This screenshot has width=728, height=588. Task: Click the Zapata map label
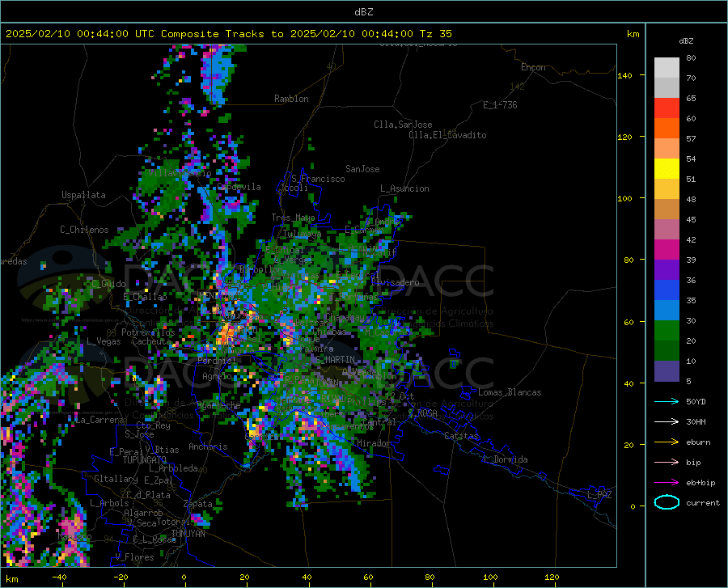[198, 504]
